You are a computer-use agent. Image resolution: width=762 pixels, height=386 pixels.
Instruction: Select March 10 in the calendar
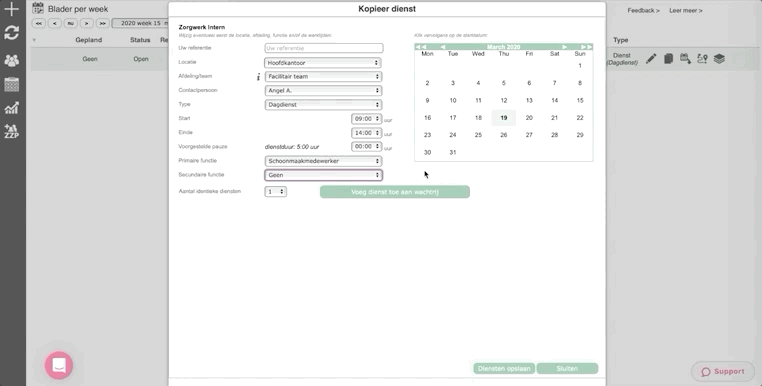click(452, 100)
